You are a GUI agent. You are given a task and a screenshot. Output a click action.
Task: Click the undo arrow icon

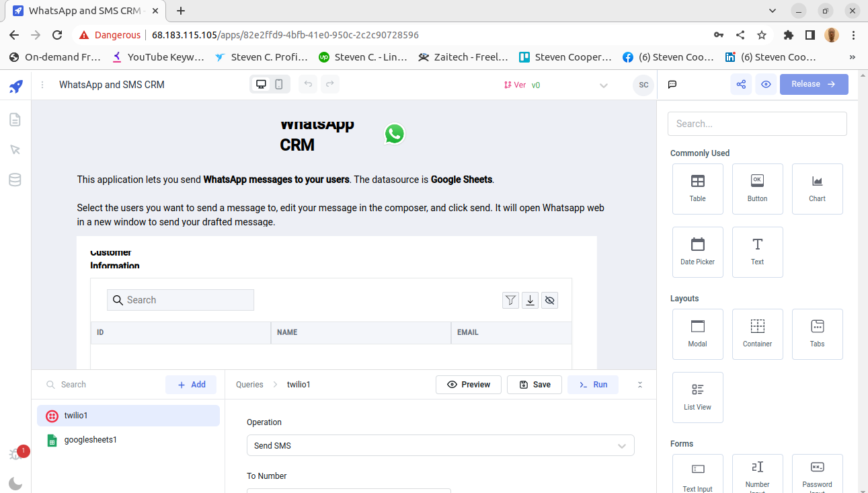tap(308, 84)
